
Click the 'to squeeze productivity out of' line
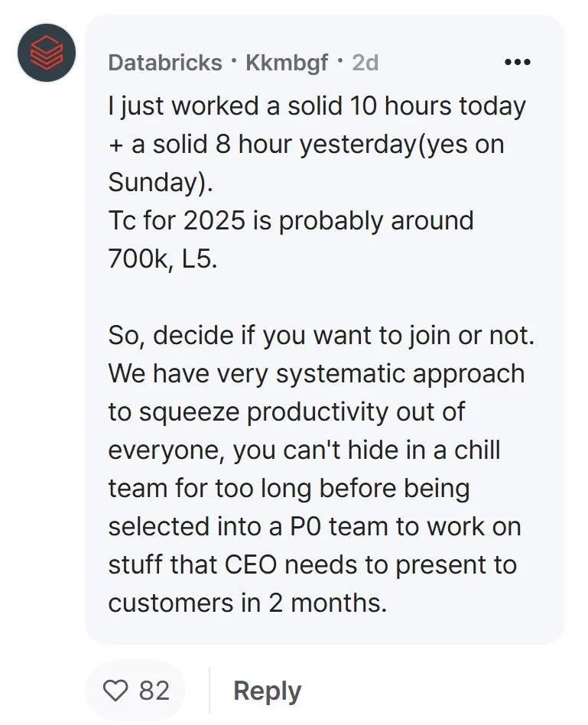(x=286, y=412)
